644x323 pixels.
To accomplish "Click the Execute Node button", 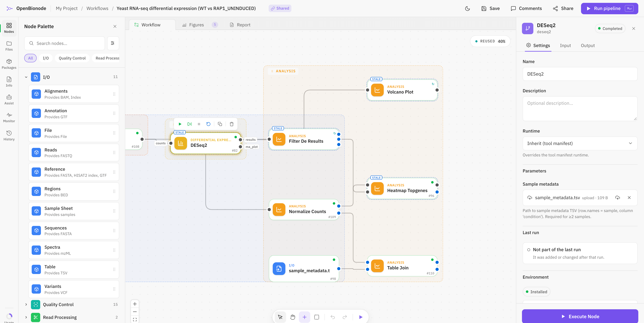I will click(x=580, y=316).
